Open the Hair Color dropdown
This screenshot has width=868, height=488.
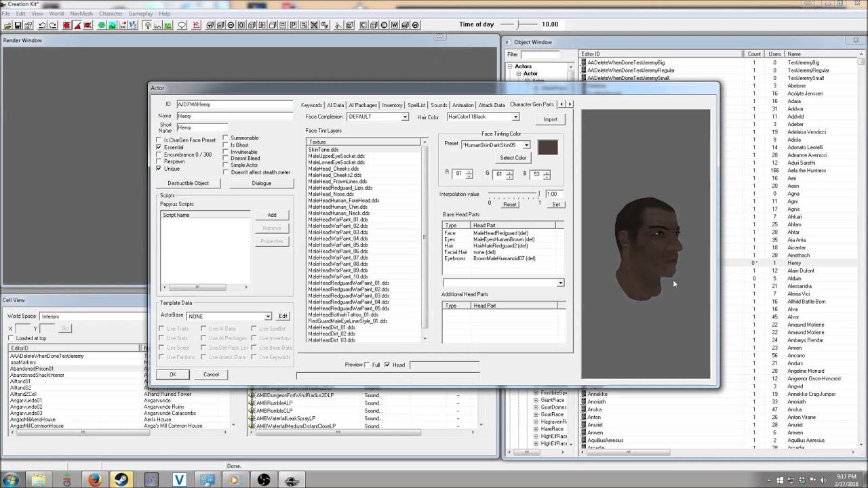[x=515, y=117]
